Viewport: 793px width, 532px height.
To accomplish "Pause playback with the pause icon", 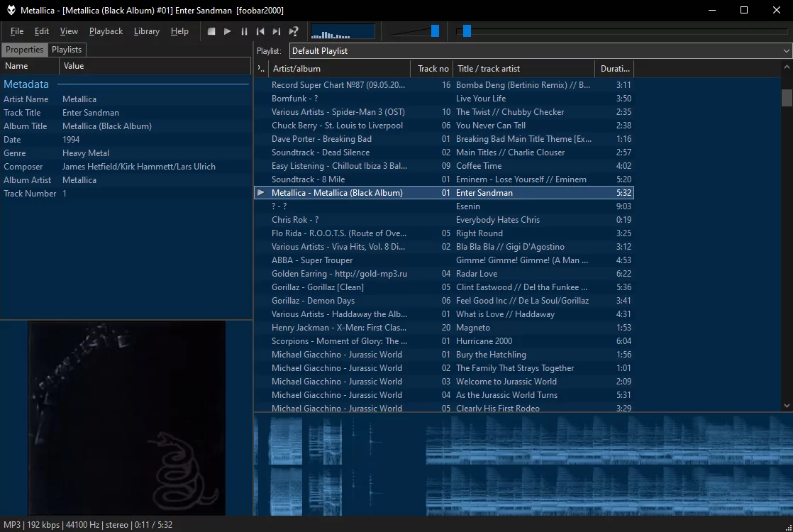I will click(244, 31).
